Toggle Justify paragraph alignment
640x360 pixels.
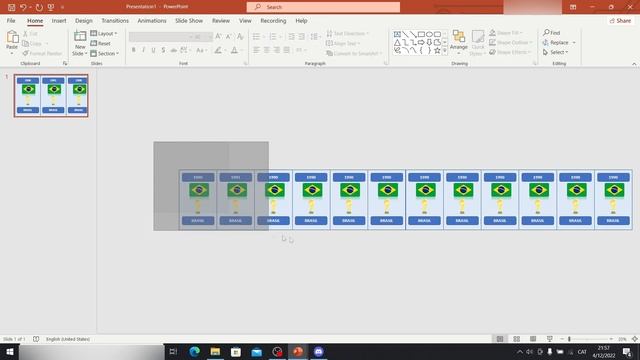tap(287, 50)
